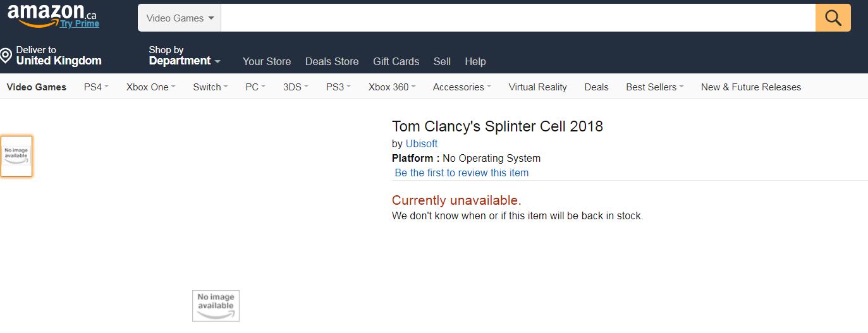Viewport: 868px width, 333px height.
Task: Click the Try Prime link
Action: point(80,23)
